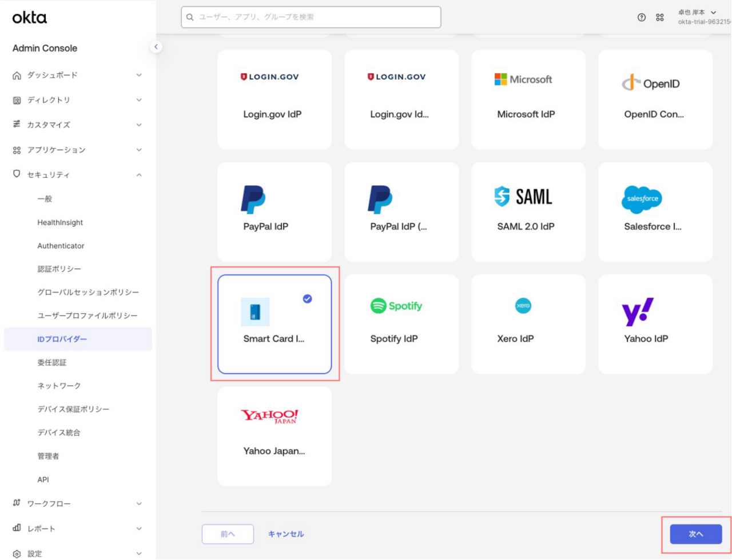Open the Authenticator sidebar item

coord(61,246)
